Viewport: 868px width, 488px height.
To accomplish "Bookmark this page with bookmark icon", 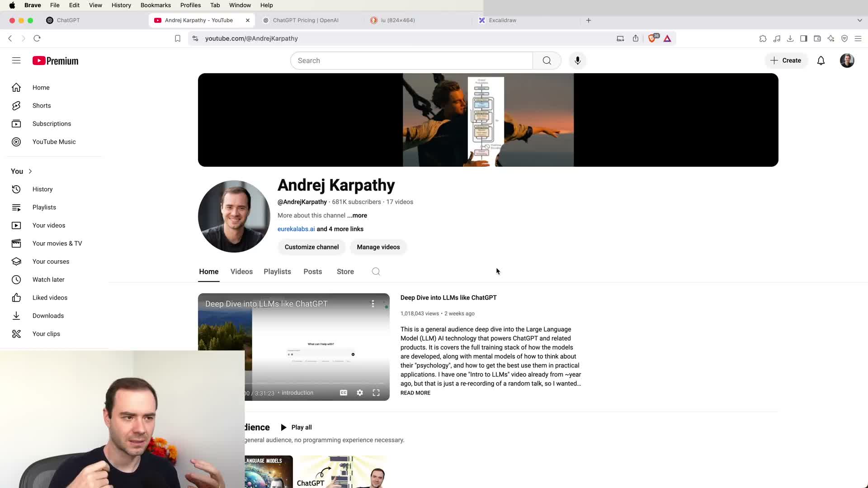I will (x=178, y=38).
